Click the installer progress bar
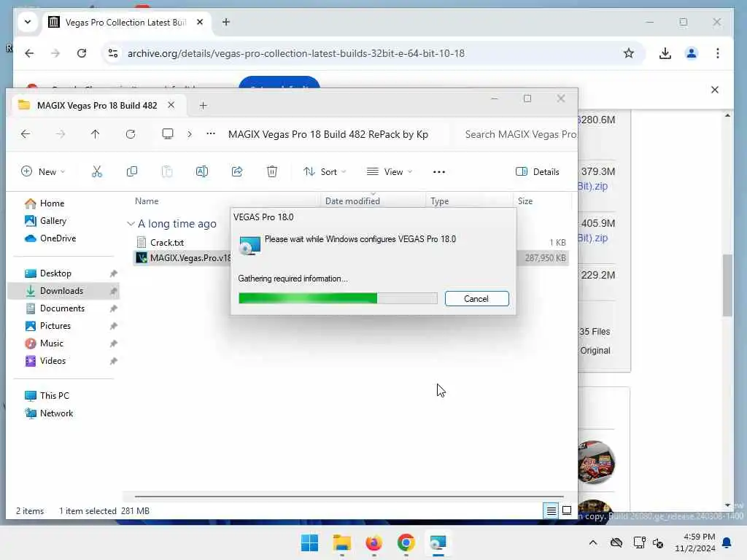Screen dimensions: 747x560 (338, 298)
